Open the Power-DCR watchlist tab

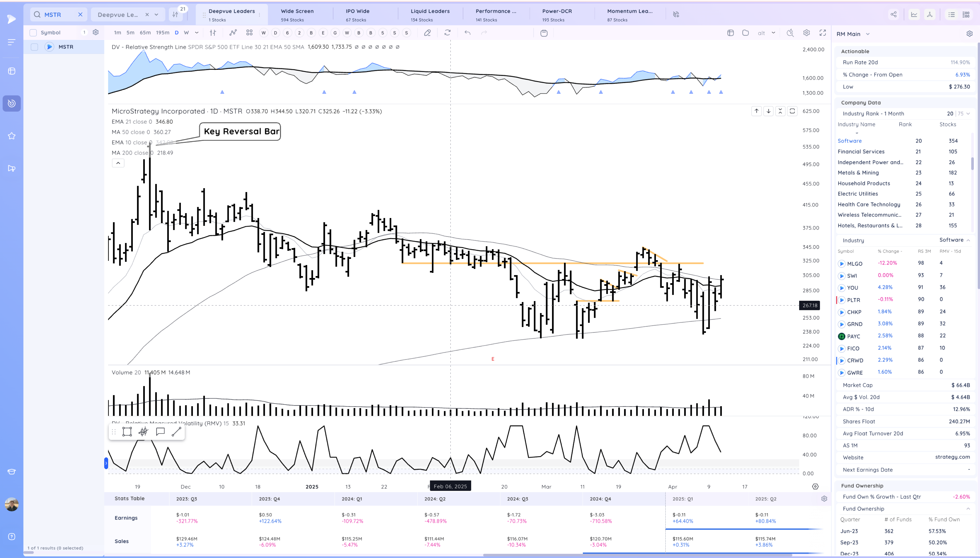(x=557, y=15)
